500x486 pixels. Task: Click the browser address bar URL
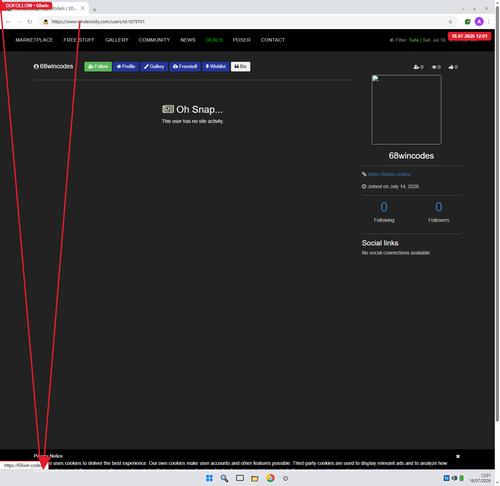[98, 22]
